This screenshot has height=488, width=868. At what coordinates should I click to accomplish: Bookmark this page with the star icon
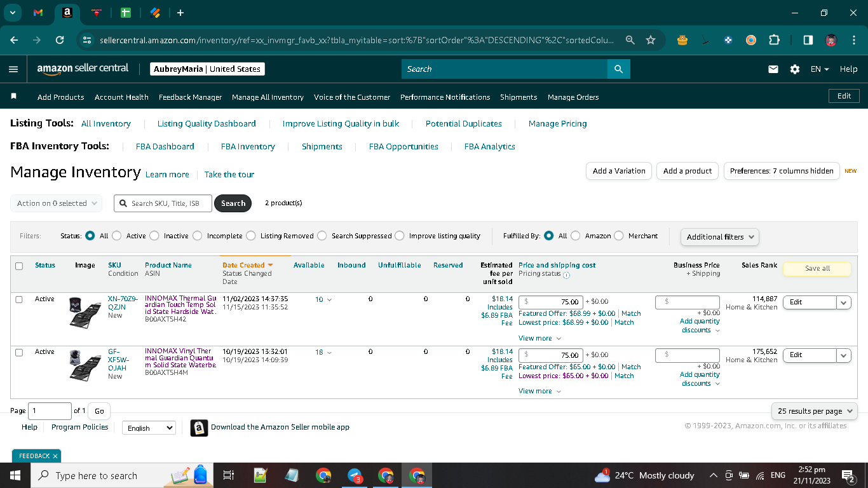pyautogui.click(x=651, y=40)
